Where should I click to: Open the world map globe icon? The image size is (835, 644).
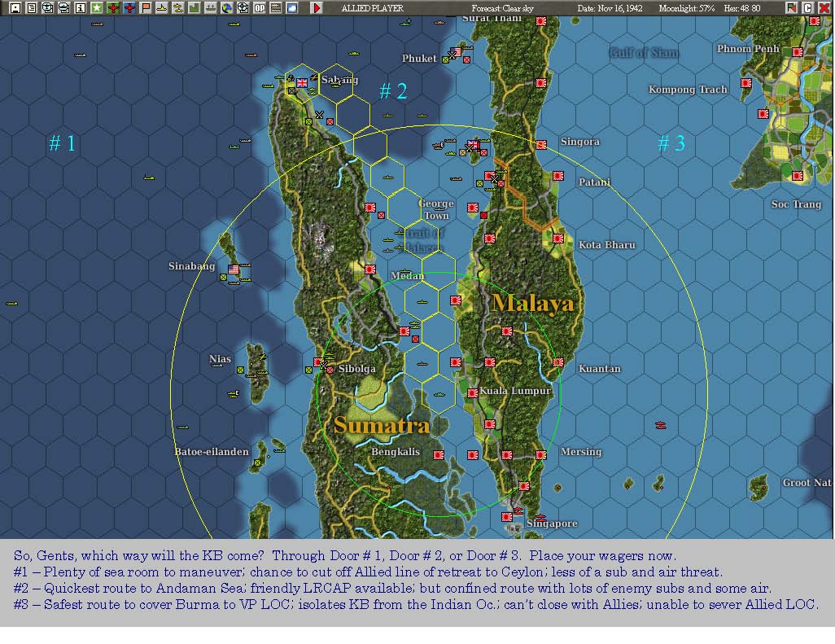228,7
